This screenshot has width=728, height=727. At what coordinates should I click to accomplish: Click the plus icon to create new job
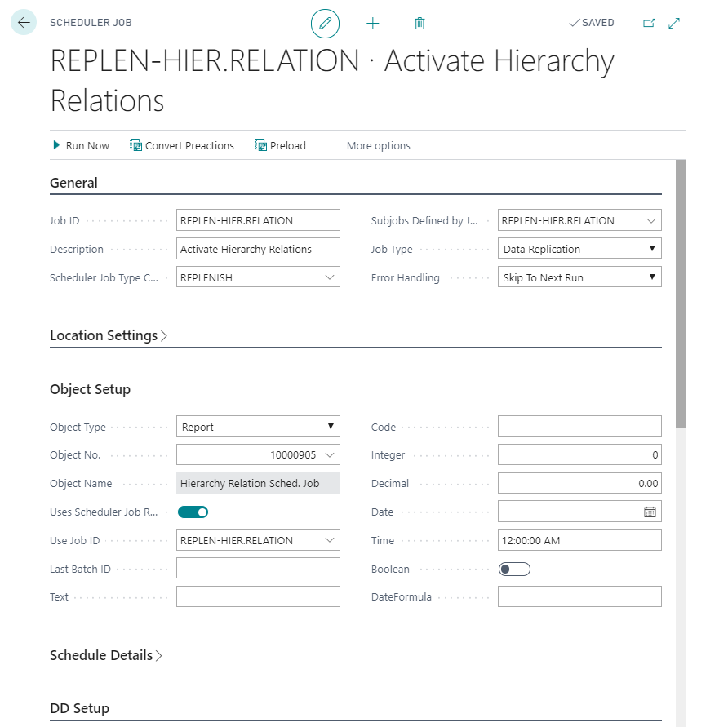pos(373,24)
